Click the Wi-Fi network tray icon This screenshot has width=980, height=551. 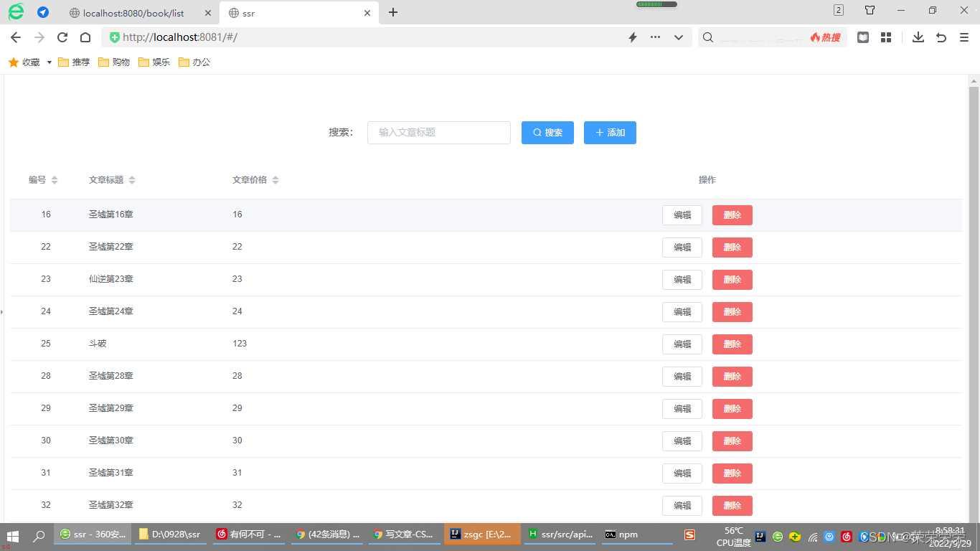pos(813,537)
